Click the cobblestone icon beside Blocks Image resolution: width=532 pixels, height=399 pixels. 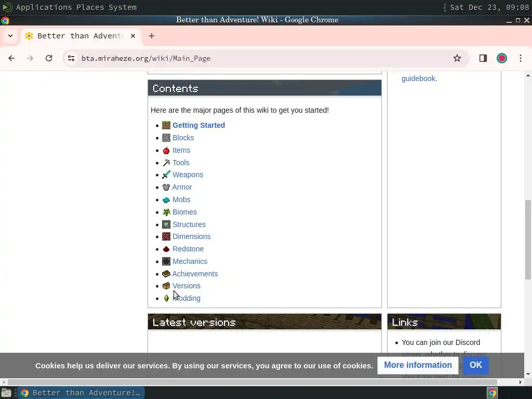click(x=166, y=138)
